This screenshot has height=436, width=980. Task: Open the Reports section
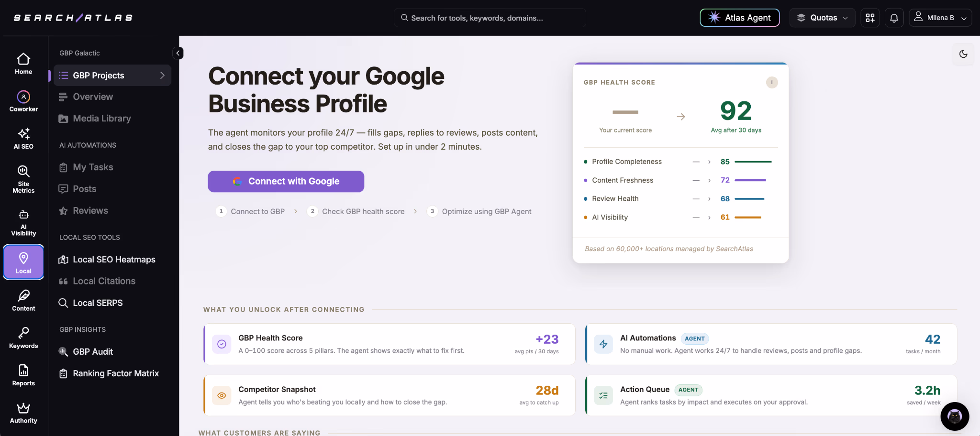[23, 375]
